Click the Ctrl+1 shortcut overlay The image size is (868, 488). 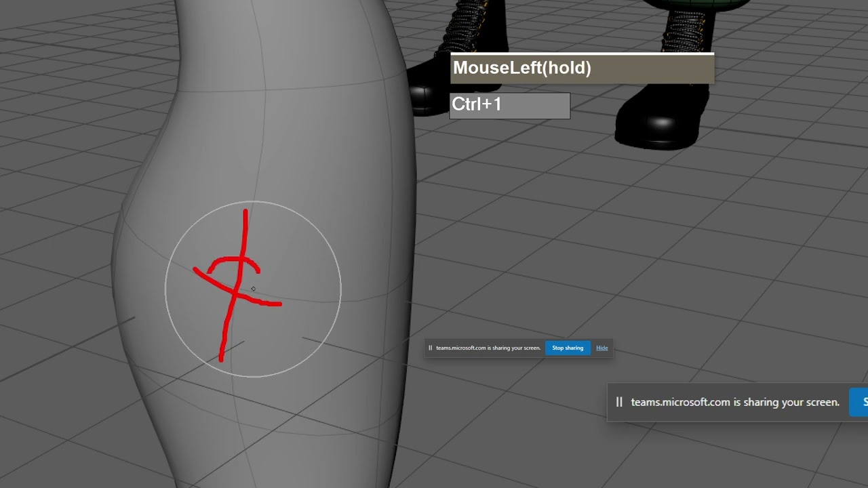(x=510, y=105)
